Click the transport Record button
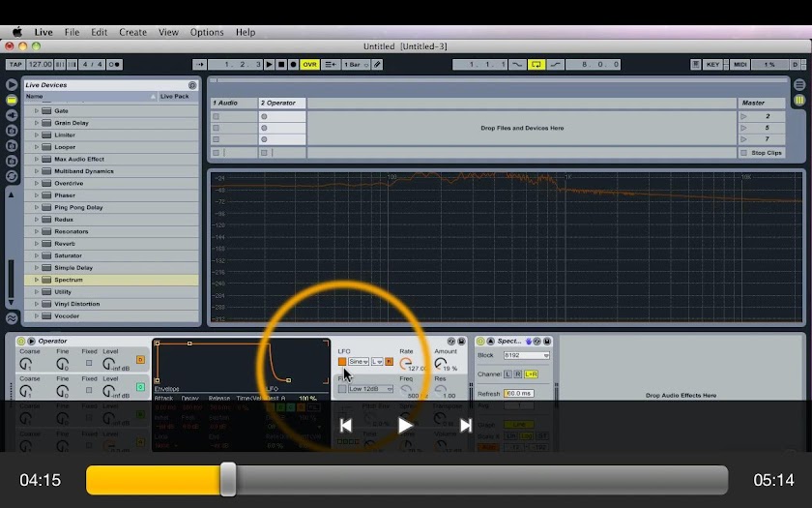The image size is (812, 508). tap(293, 64)
